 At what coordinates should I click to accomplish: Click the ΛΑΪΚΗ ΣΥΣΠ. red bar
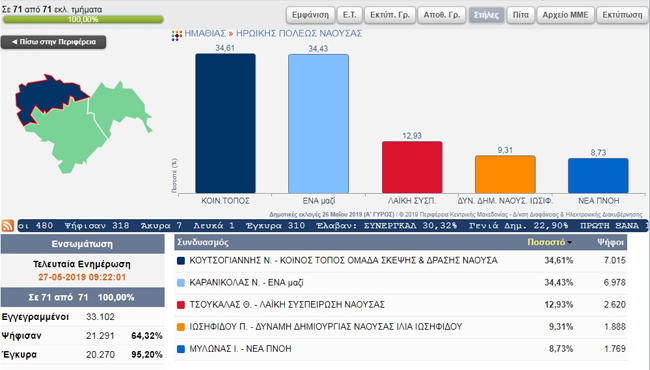(x=412, y=167)
